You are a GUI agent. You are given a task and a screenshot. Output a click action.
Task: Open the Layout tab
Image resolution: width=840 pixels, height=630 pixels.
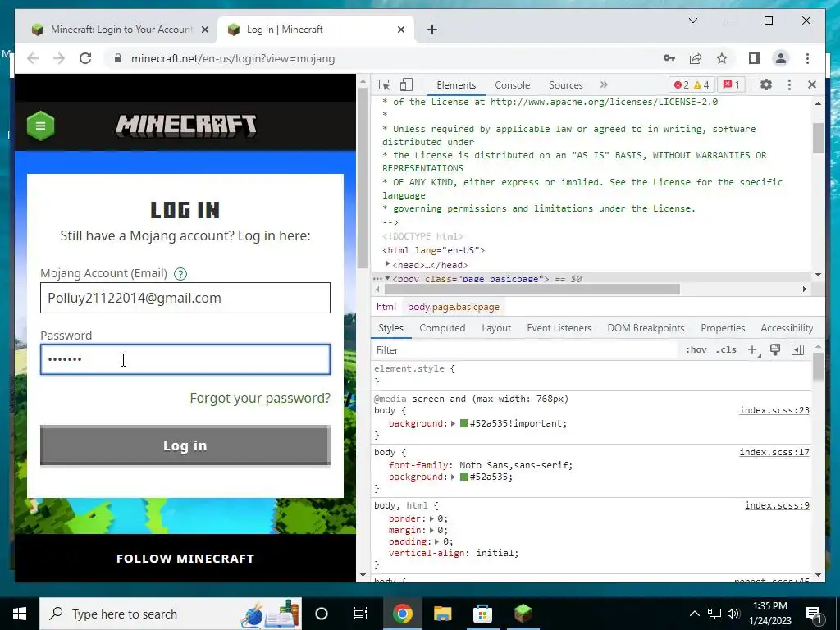pos(496,328)
